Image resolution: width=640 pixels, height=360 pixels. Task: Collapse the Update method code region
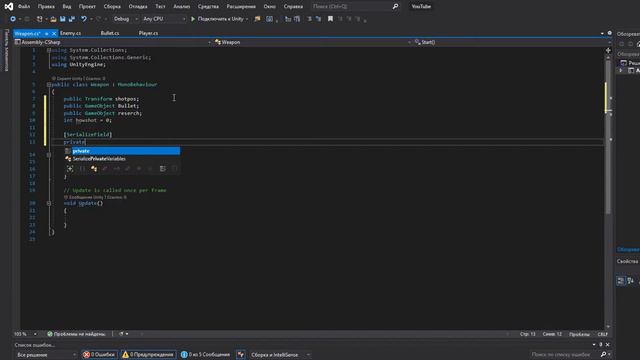[49, 203]
